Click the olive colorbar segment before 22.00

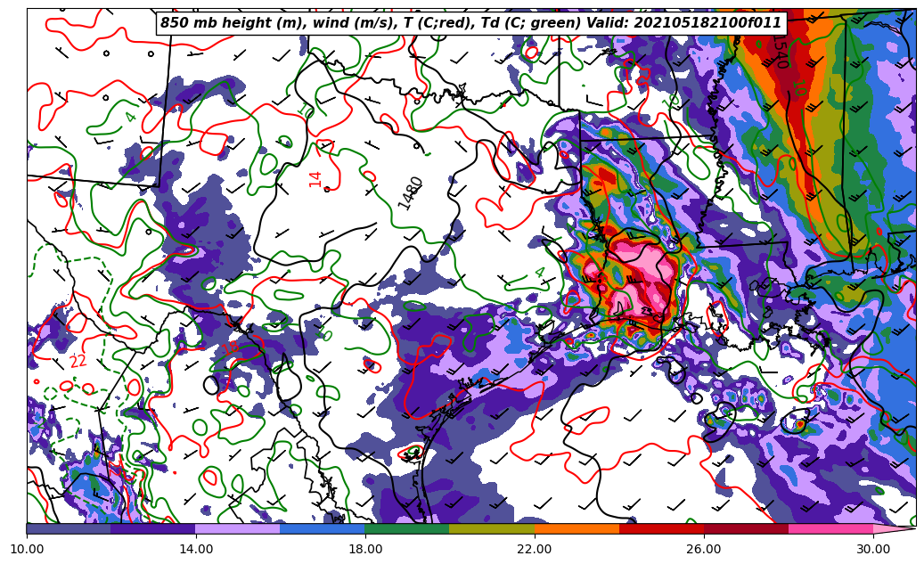[x=491, y=528]
